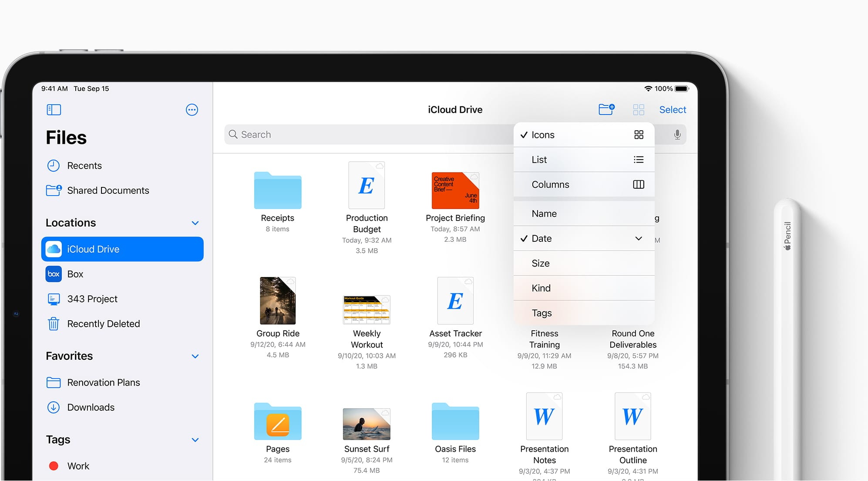Open the Sunset Surf photo thumbnail
The width and height of the screenshot is (868, 481).
pos(367,424)
